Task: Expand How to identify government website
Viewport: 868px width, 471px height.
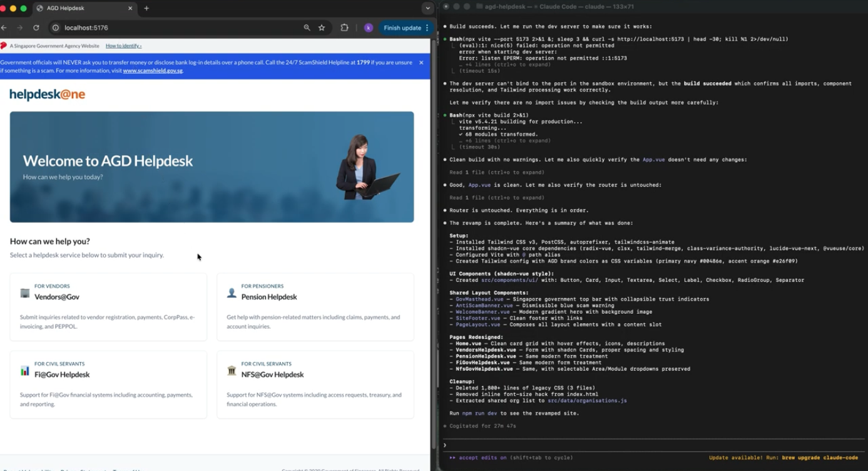Action: 123,46
